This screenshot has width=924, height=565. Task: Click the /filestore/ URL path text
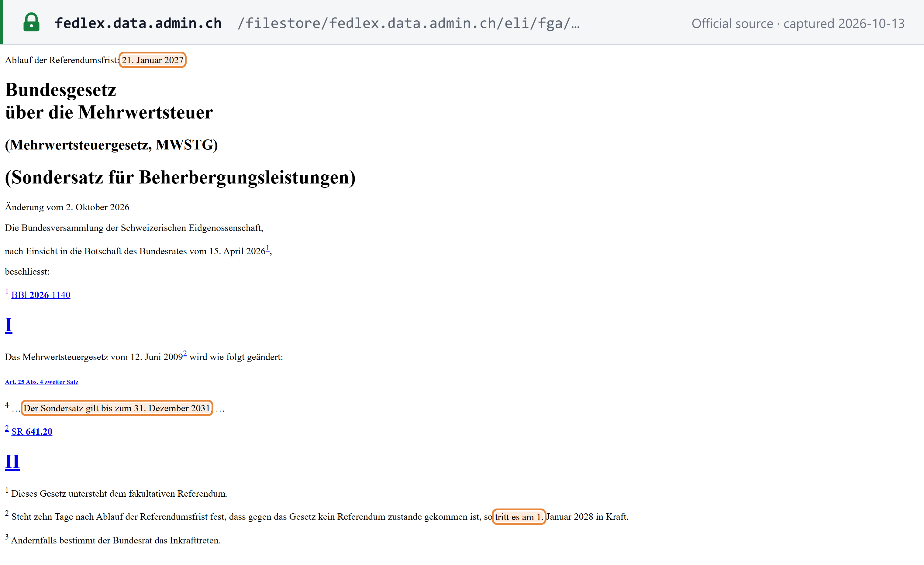[x=409, y=23]
